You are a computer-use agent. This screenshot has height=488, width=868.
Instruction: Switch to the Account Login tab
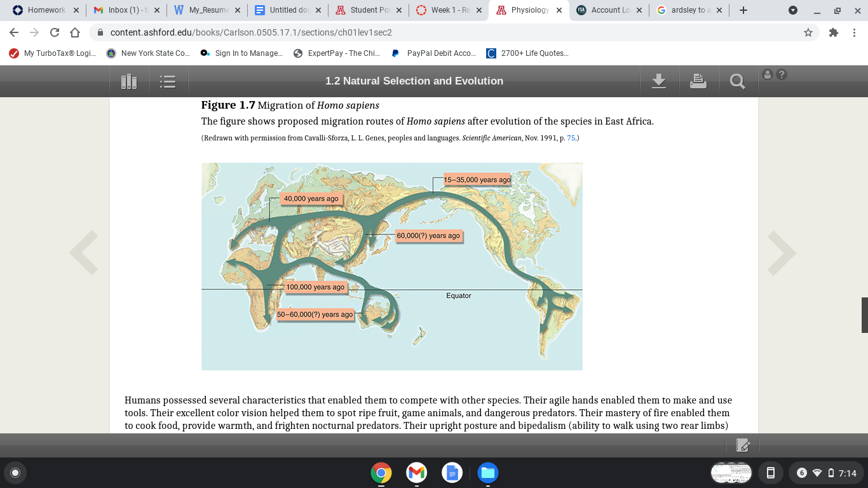click(x=611, y=10)
